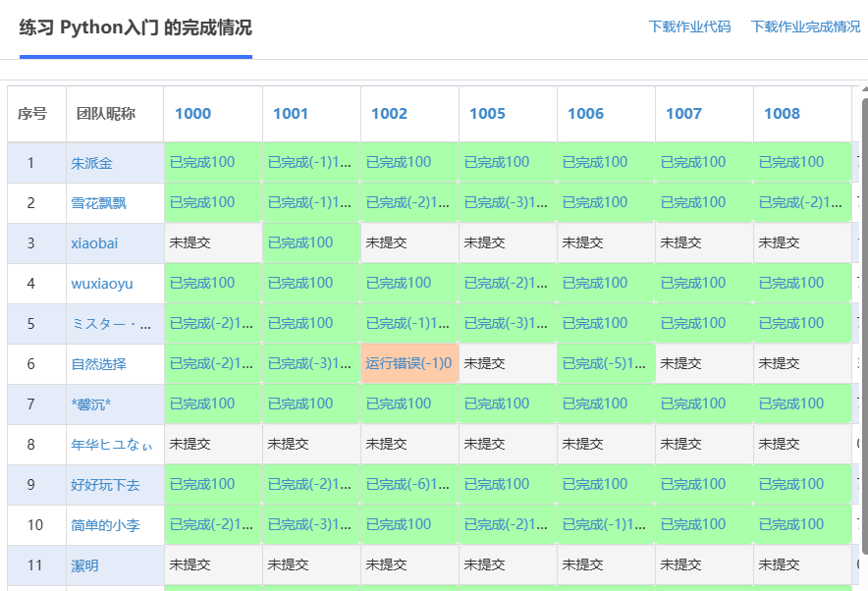Screen dimensions: 868x591
Task: Click 朱派金's 已完成(-1) result under 1001
Action: coord(311,162)
